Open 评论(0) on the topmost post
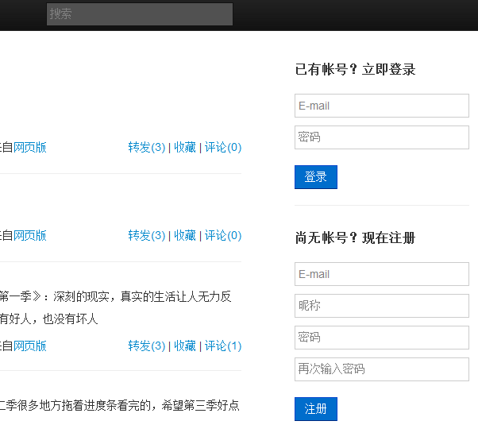 tap(223, 147)
